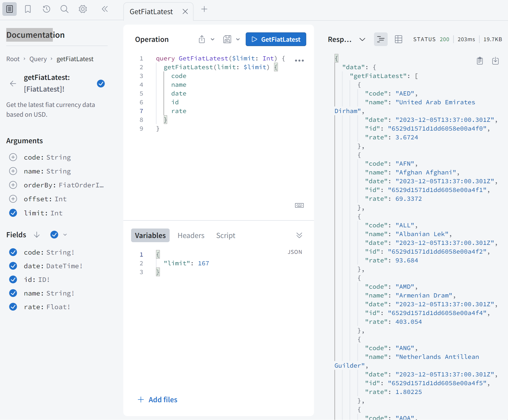Click the getFiatLatest breadcrumb
This screenshot has width=508, height=420.
[x=75, y=59]
